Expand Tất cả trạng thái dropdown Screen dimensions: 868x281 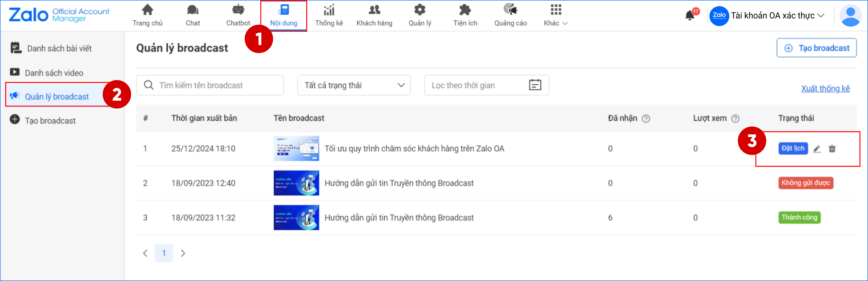tap(354, 85)
